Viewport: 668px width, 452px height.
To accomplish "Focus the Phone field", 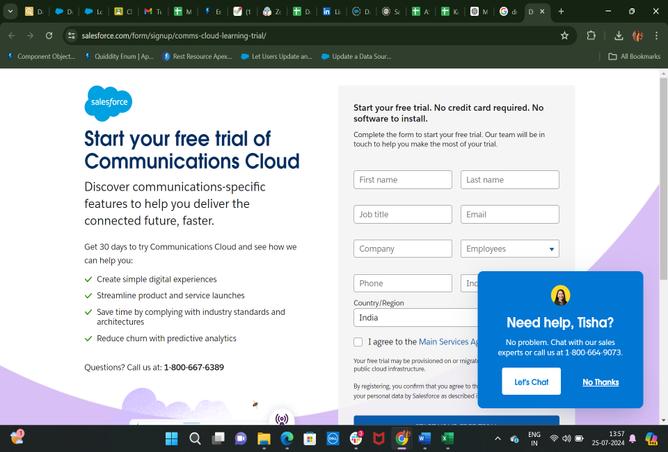I will [x=403, y=283].
